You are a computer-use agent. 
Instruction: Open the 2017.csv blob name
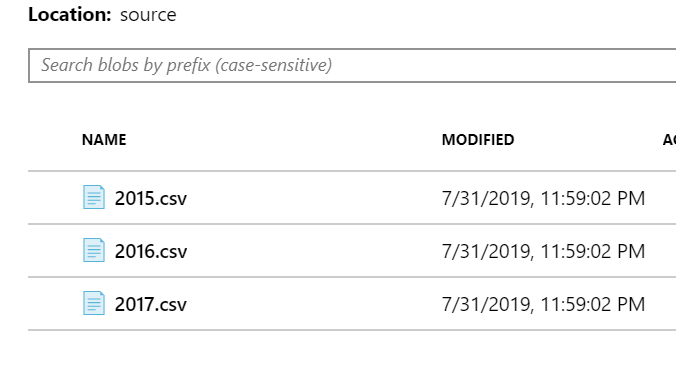[x=151, y=304]
